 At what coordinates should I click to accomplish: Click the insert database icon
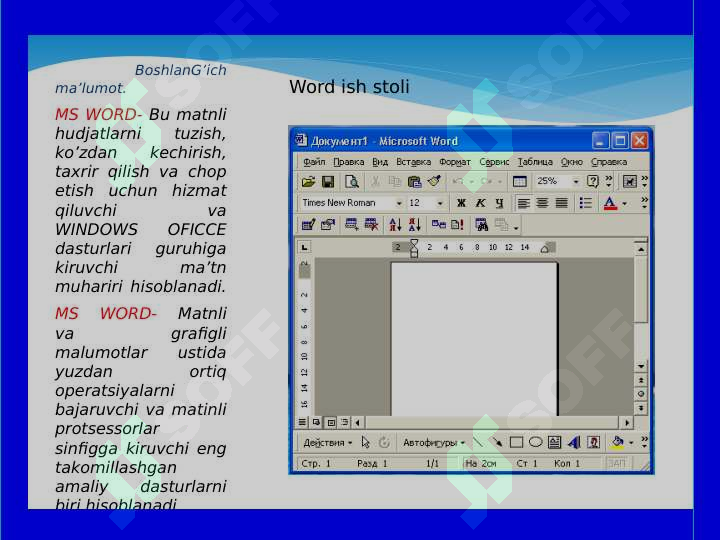point(439,225)
